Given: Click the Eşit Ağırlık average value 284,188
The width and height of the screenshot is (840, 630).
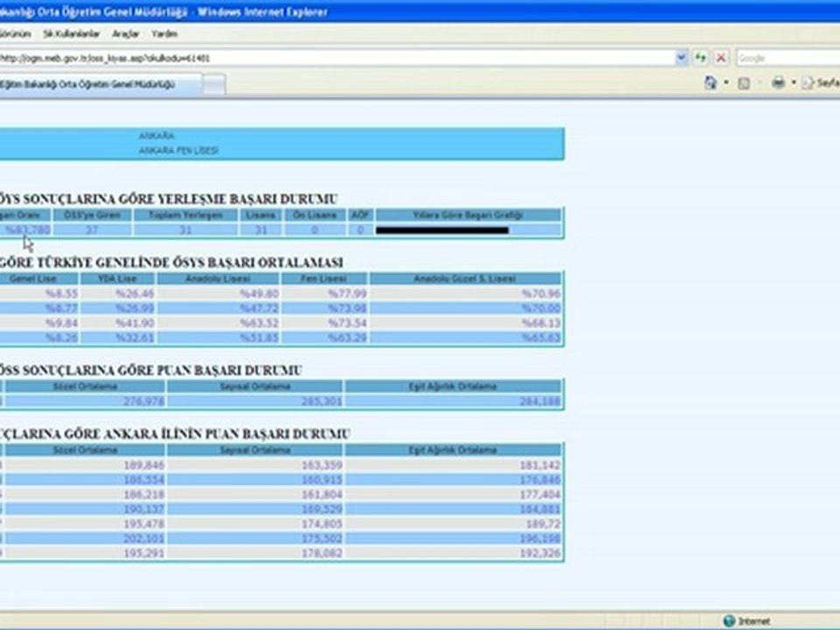Looking at the screenshot, I should [540, 402].
